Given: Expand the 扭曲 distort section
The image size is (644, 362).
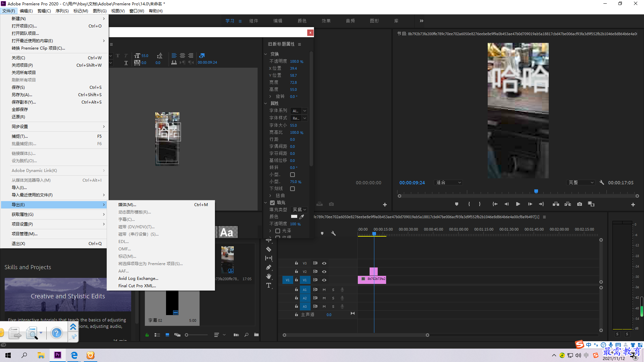Looking at the screenshot, I should pos(270,195).
